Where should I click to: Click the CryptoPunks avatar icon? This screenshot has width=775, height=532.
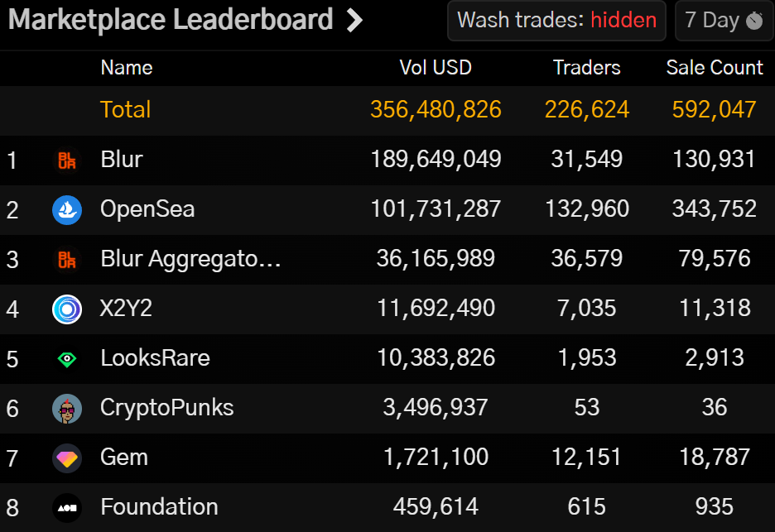[67, 408]
